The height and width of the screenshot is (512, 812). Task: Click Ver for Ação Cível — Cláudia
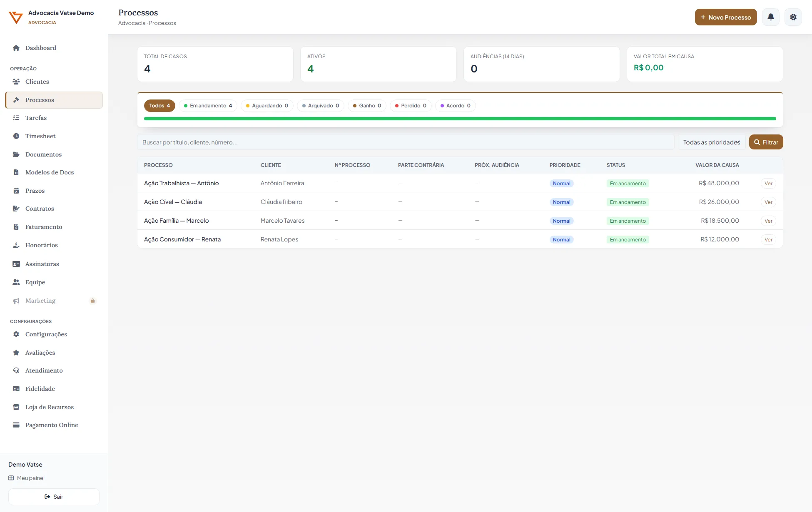(x=768, y=202)
